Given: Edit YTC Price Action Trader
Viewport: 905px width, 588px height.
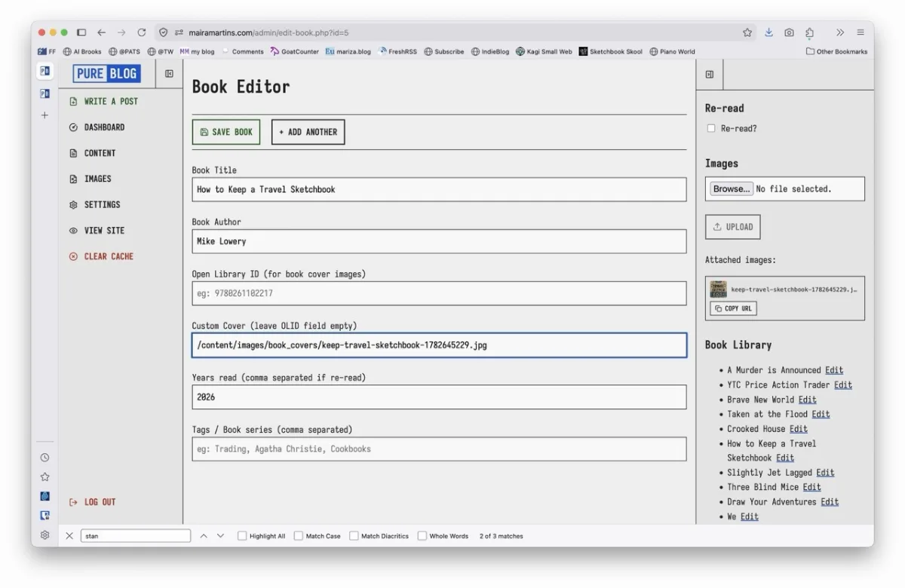Looking at the screenshot, I should [x=843, y=384].
